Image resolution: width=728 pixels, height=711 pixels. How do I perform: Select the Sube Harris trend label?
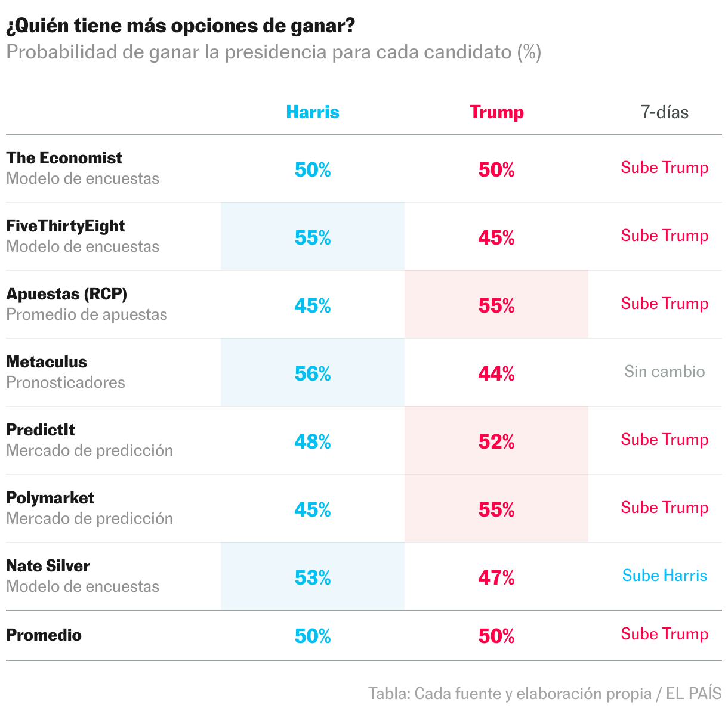[664, 576]
